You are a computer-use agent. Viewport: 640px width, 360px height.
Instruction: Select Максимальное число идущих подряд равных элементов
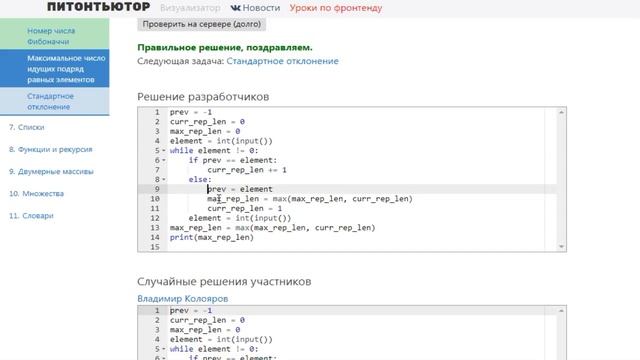(x=55, y=69)
